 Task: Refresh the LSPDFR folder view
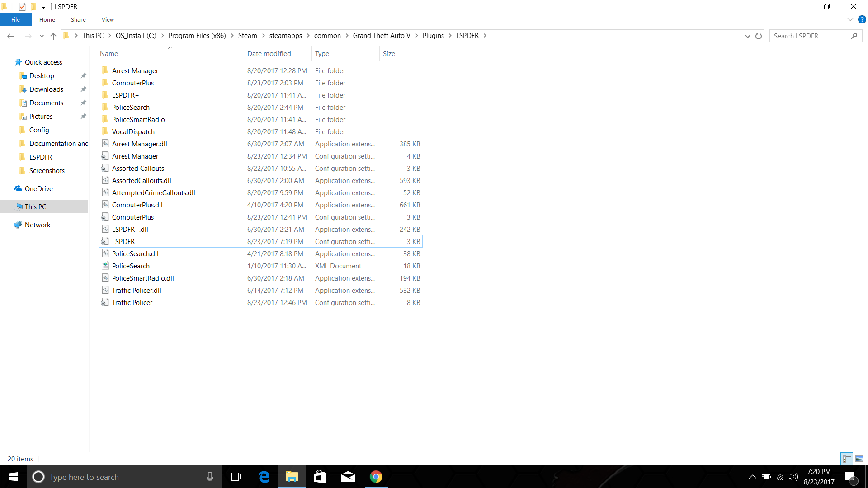click(x=759, y=36)
